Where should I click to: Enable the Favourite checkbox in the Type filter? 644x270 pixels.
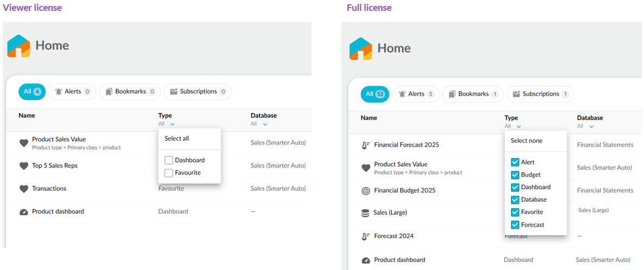169,173
